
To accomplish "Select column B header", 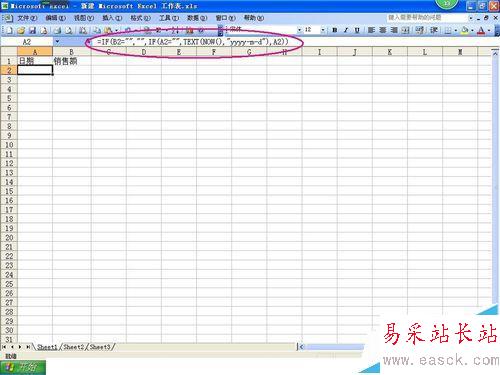I will 71,52.
